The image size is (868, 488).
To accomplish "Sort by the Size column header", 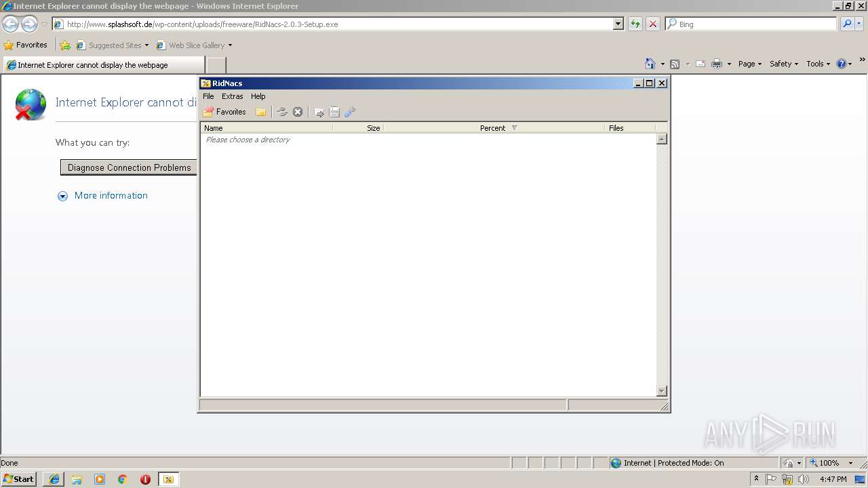I will [358, 128].
